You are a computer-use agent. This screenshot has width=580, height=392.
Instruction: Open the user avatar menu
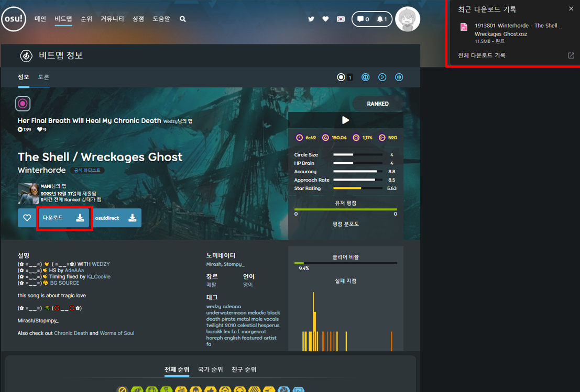[x=407, y=19]
